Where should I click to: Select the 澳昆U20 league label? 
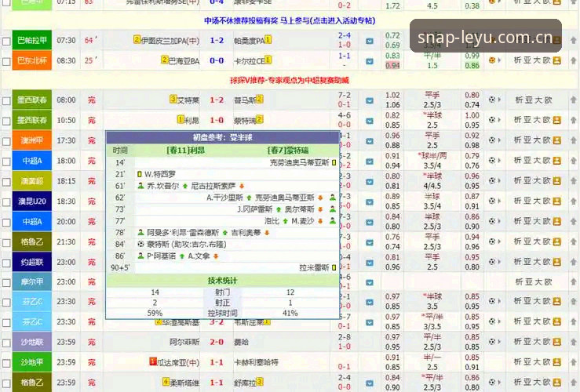pyautogui.click(x=32, y=201)
